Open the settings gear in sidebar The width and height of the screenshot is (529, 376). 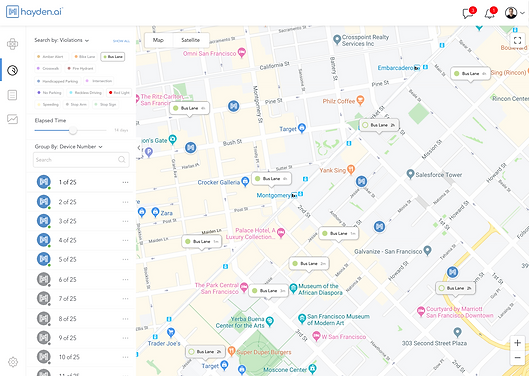click(x=13, y=362)
